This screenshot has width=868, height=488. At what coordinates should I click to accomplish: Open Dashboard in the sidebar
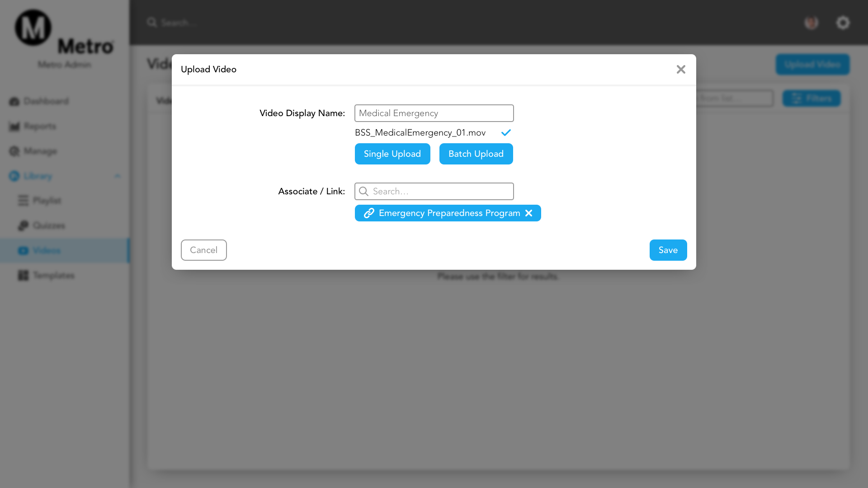[46, 101]
